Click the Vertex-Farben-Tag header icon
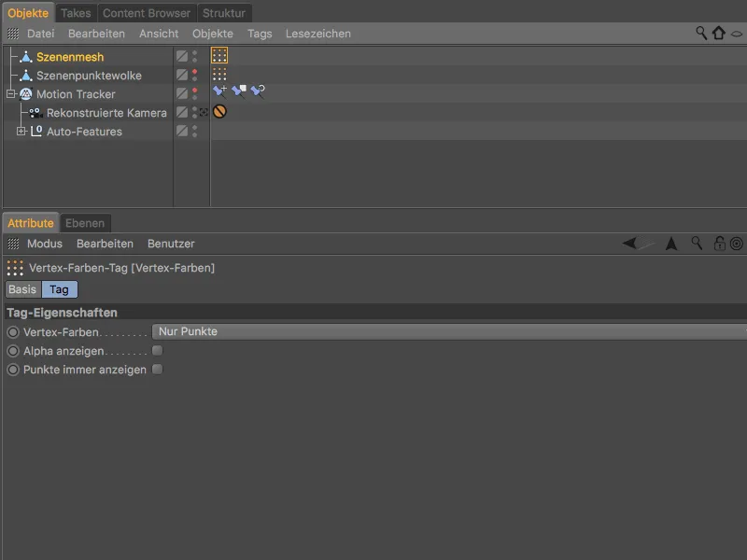The image size is (747, 560). coord(15,268)
